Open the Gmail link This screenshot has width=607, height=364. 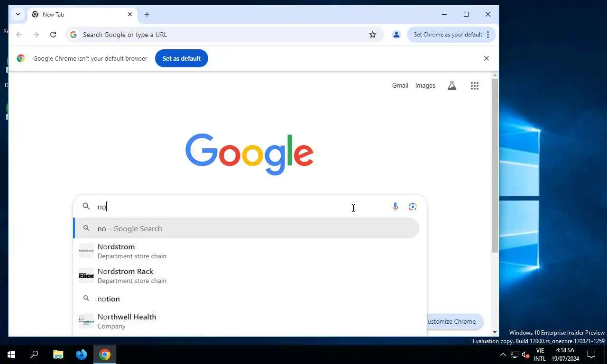point(400,86)
